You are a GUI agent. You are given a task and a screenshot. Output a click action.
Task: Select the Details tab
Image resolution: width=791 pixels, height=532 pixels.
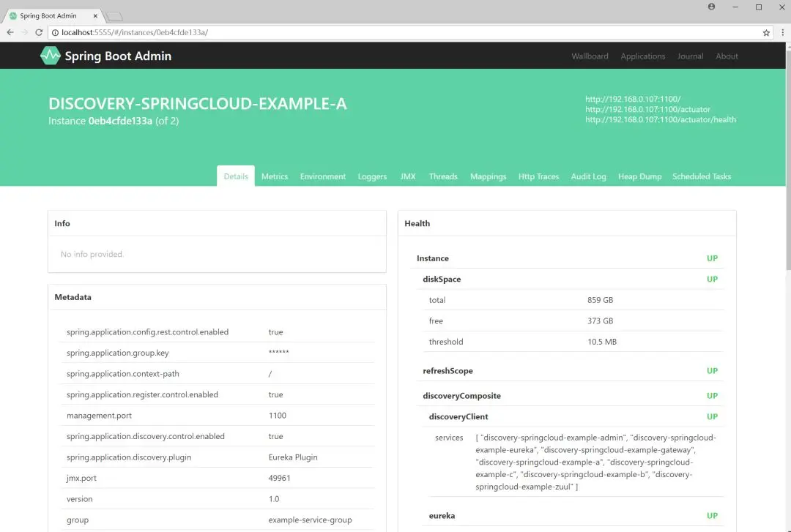pyautogui.click(x=236, y=176)
